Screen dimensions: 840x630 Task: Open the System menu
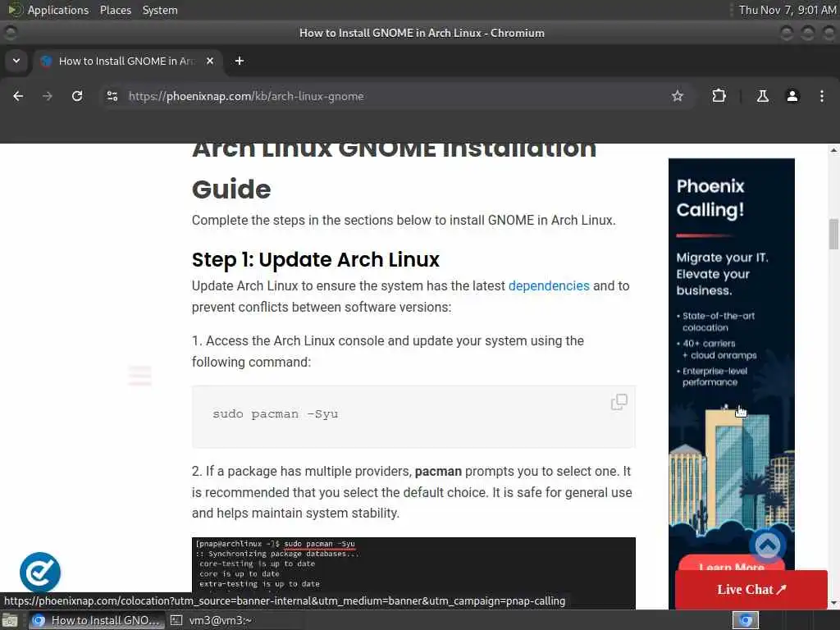pyautogui.click(x=160, y=10)
